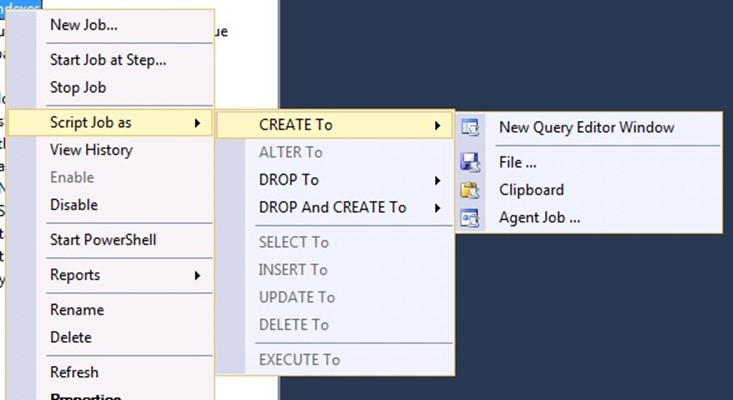Viewport: 733px width, 400px height.
Task: Expand the Script Job as submenu arrow
Action: tap(197, 123)
